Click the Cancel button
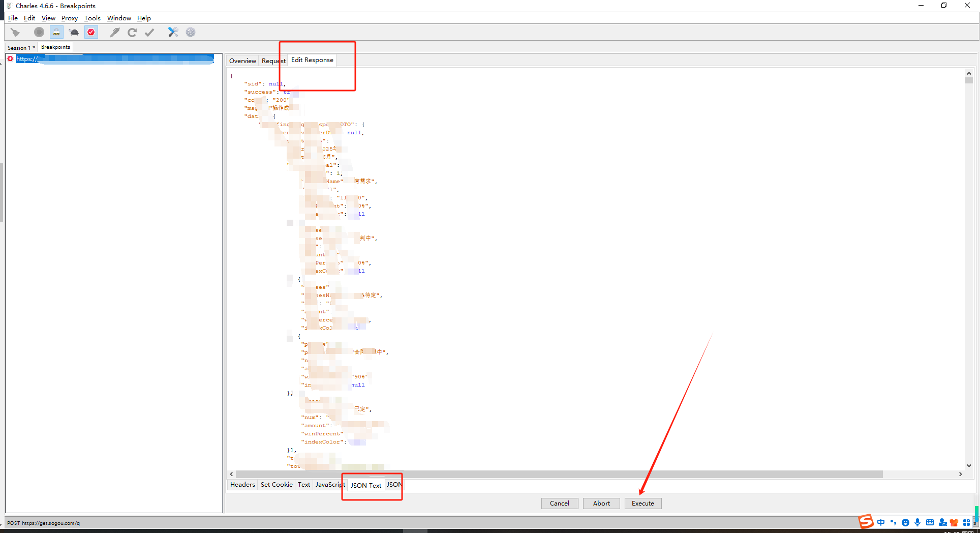The image size is (980, 533). click(560, 504)
